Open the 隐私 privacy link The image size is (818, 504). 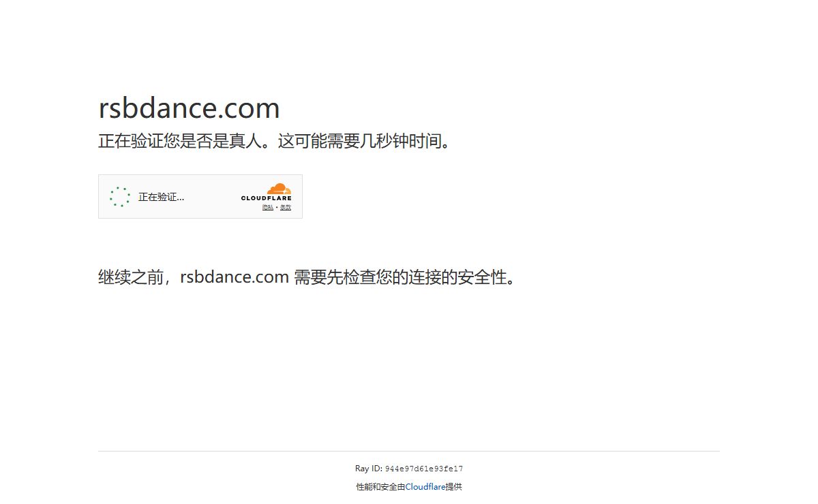pyautogui.click(x=268, y=207)
